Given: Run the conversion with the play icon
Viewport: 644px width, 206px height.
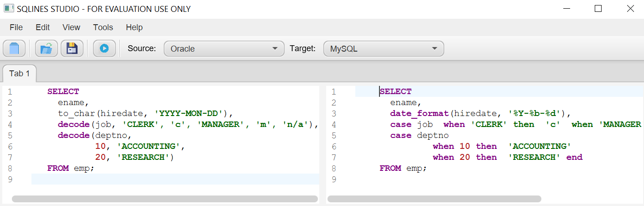Looking at the screenshot, I should coord(104,48).
